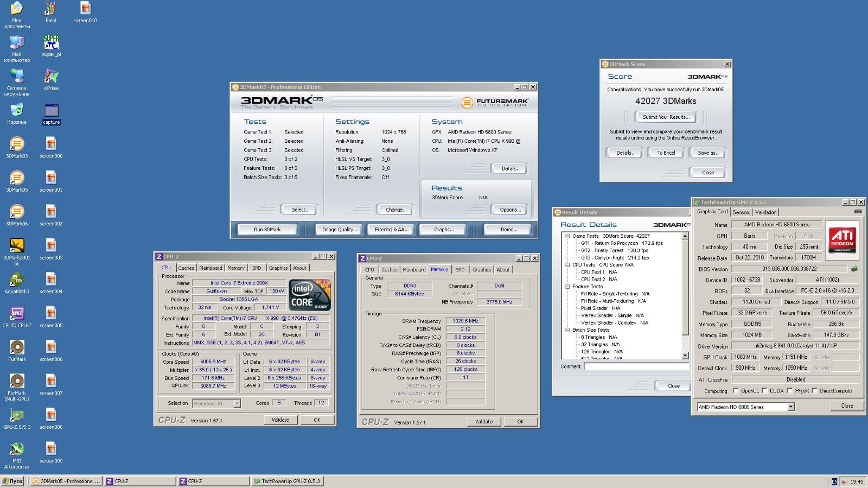
Task: Open Image Quality in 3DMark05
Action: click(340, 230)
